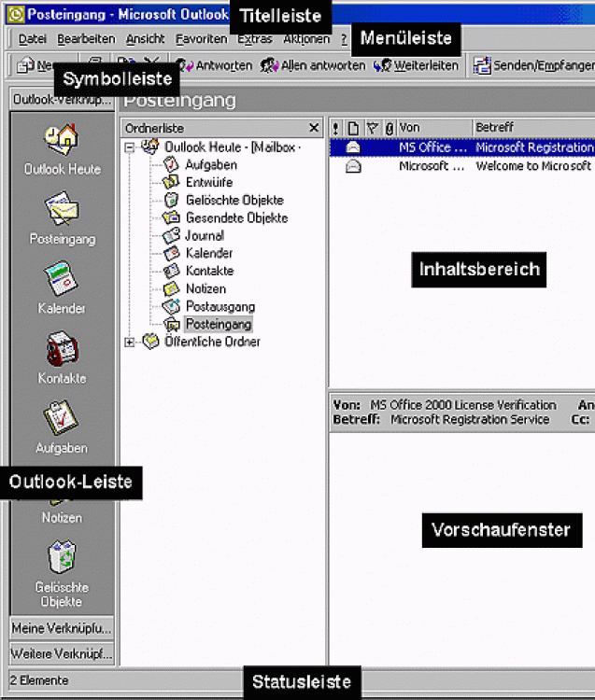This screenshot has width=595, height=700.
Task: Select Aufgaben icon in Outlook bar
Action: [x=62, y=419]
